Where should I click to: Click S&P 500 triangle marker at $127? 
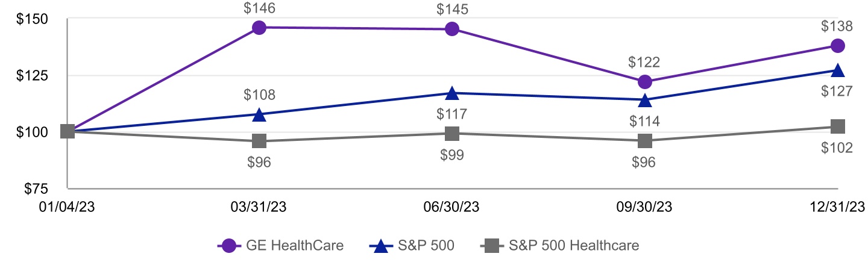click(837, 70)
